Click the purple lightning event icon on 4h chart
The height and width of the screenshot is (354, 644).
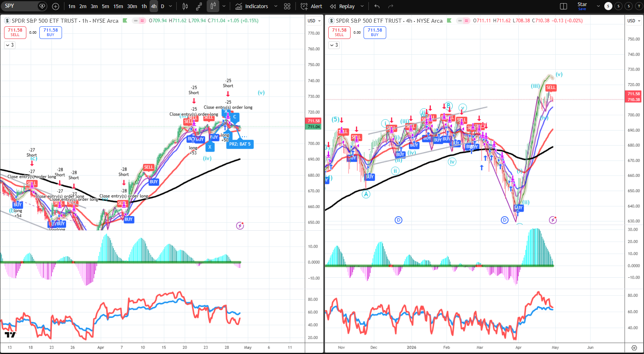pyautogui.click(x=553, y=220)
